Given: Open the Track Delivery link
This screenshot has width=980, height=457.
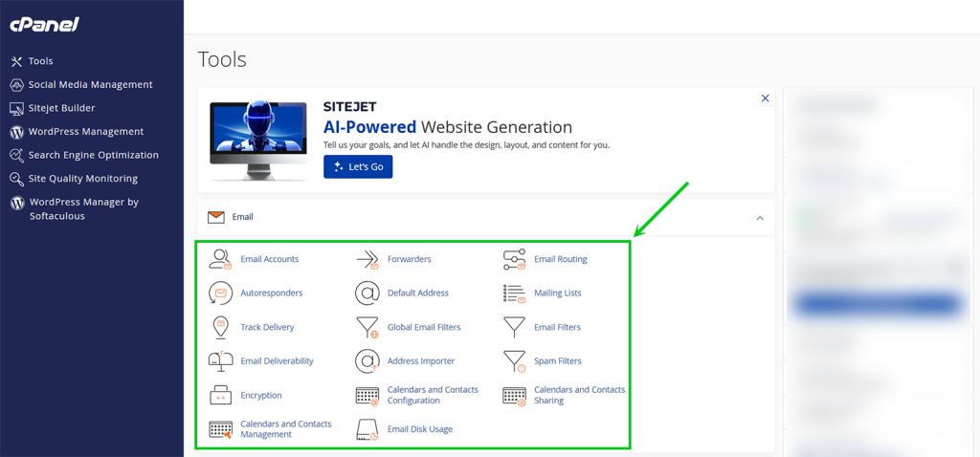Looking at the screenshot, I should pos(267,327).
